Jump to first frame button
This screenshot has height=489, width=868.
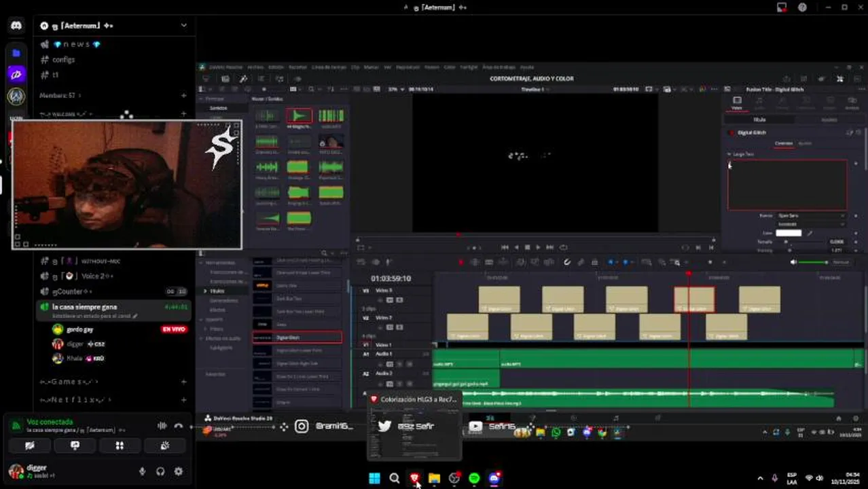[x=505, y=247]
